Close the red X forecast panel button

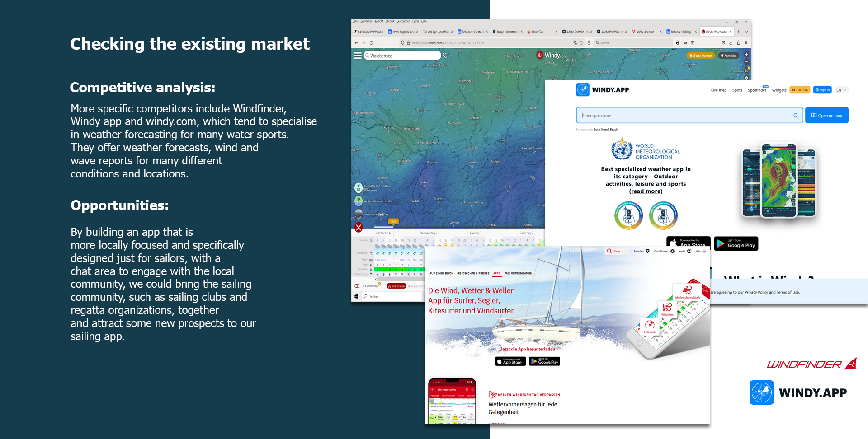(359, 228)
